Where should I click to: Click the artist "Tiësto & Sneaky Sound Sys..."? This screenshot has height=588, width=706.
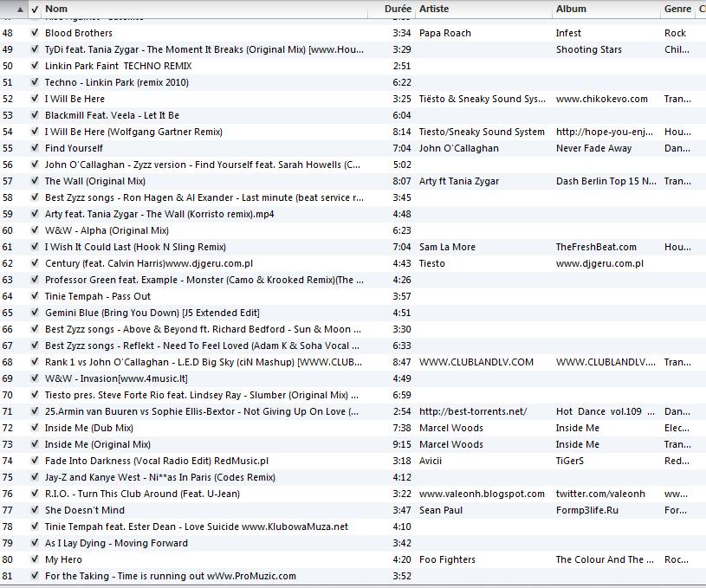[x=483, y=99]
